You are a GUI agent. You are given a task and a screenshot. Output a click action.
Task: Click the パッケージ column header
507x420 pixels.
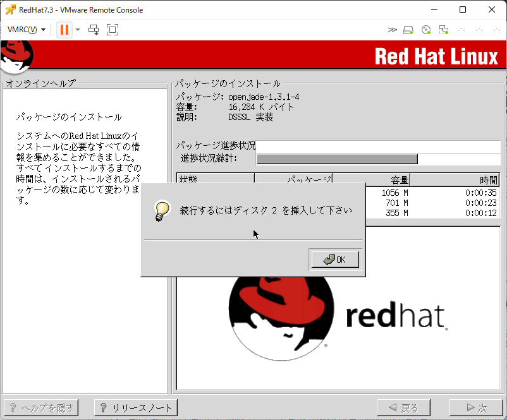click(x=293, y=179)
